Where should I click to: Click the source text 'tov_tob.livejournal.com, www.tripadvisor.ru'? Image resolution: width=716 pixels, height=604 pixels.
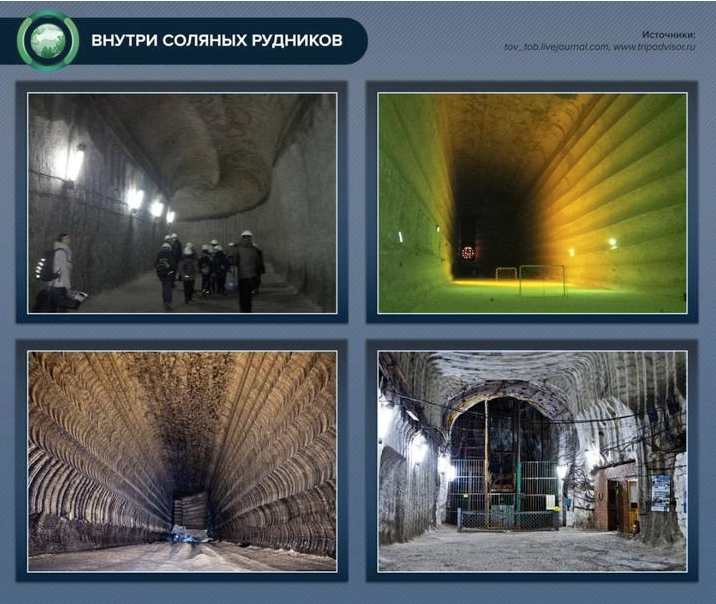point(600,47)
